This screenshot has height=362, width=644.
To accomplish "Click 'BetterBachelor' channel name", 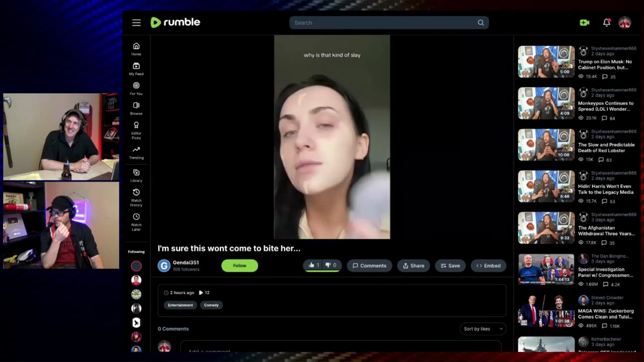I will tap(606, 339).
